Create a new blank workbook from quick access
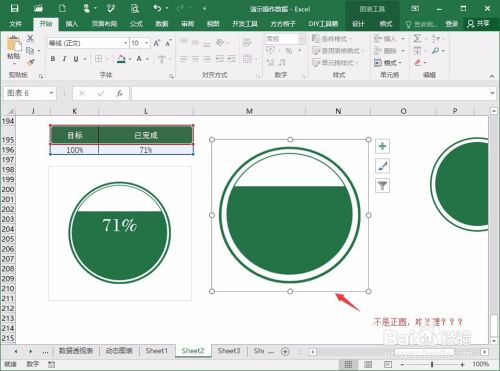This screenshot has width=500, height=371. pyautogui.click(x=62, y=8)
